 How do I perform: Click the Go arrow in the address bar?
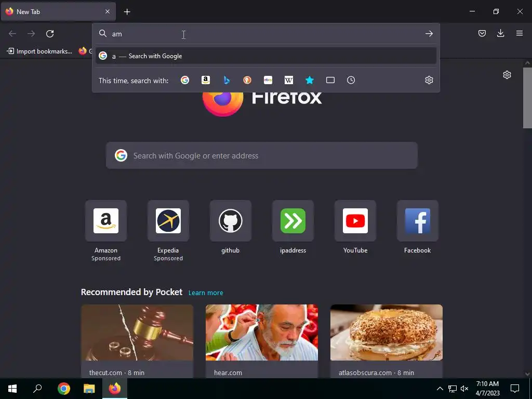[429, 34]
